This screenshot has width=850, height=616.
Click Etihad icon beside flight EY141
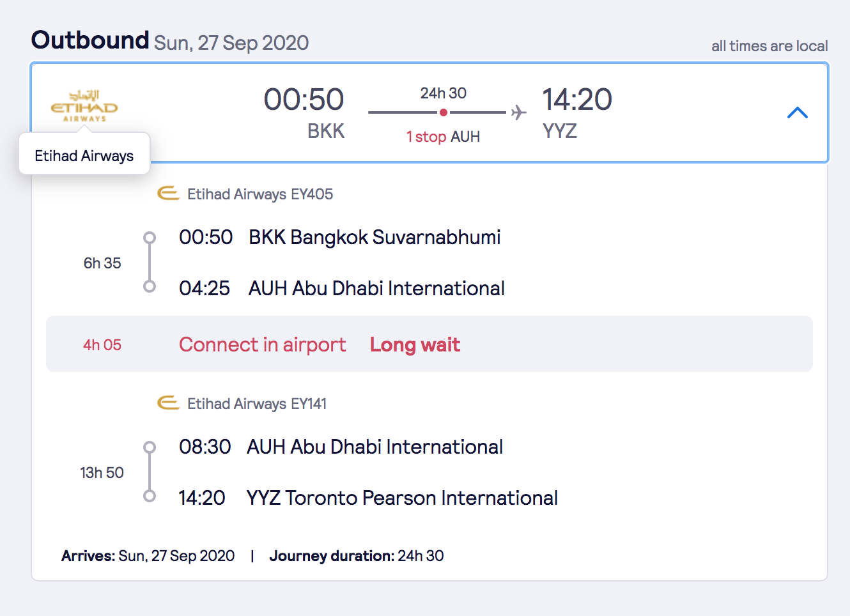pos(168,403)
